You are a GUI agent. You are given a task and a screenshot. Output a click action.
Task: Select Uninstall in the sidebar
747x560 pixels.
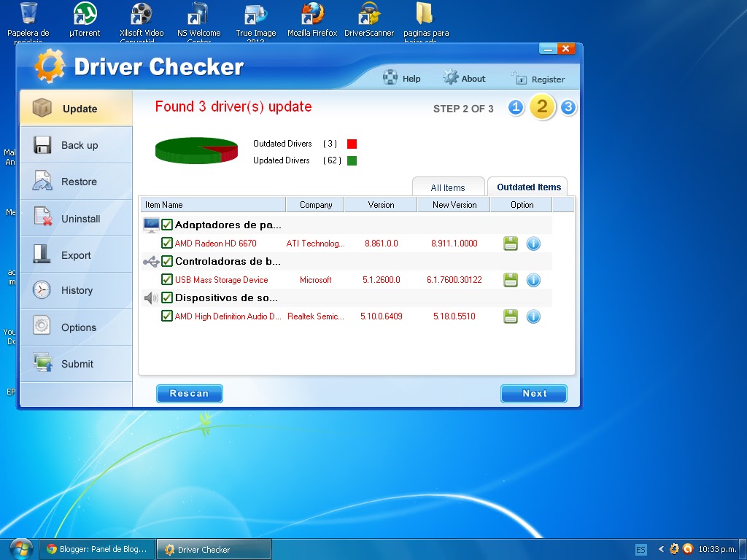[76, 219]
